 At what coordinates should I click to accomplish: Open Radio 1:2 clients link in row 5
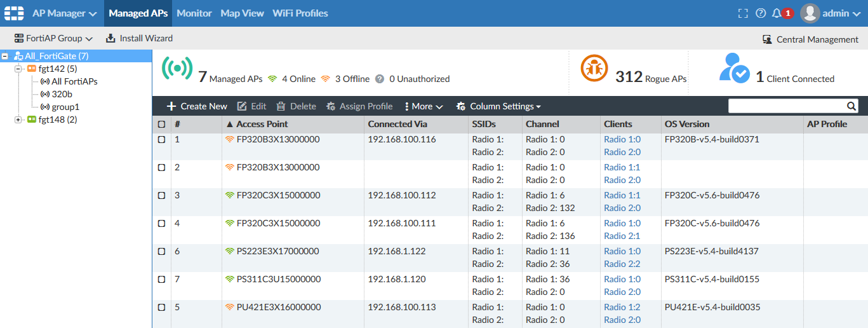[x=622, y=307]
